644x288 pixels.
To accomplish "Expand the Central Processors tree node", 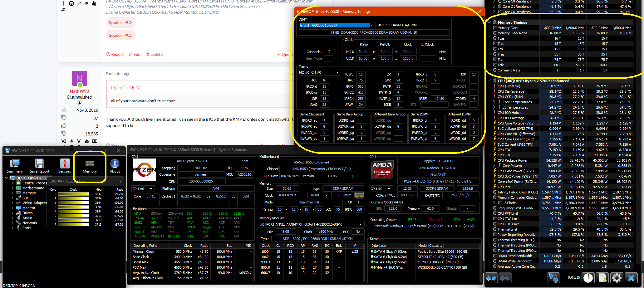I will pyautogui.click(x=12, y=183).
